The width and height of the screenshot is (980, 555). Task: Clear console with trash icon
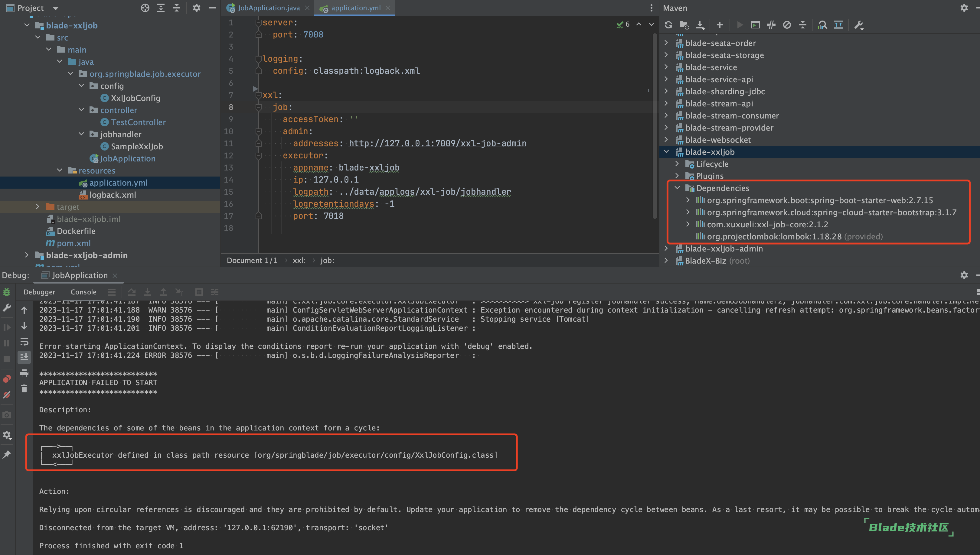[x=24, y=389]
